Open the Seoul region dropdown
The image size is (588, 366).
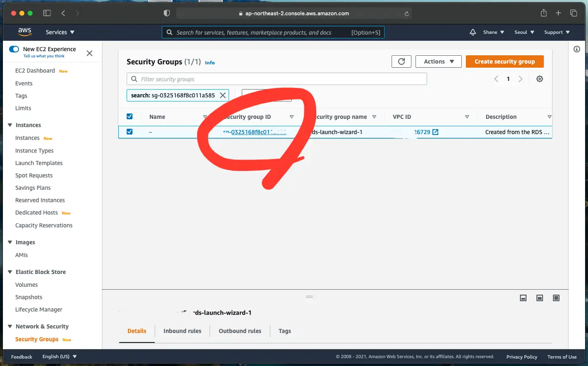click(x=524, y=32)
